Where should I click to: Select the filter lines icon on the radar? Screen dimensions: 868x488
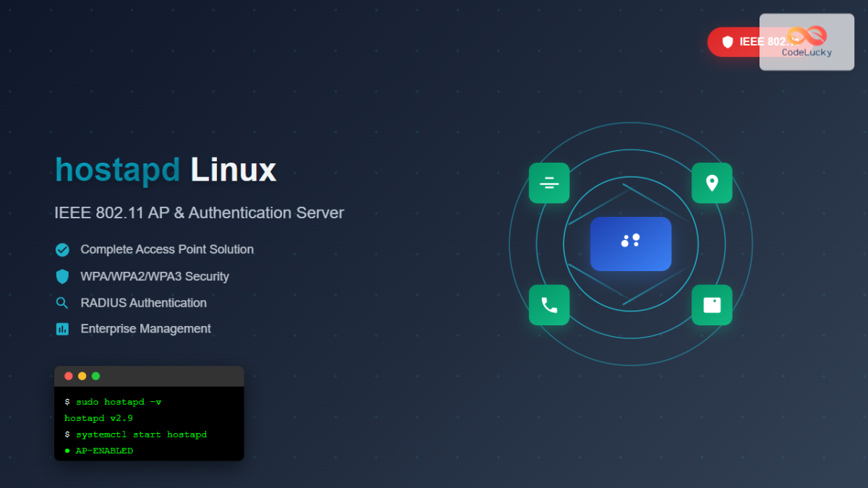click(549, 183)
